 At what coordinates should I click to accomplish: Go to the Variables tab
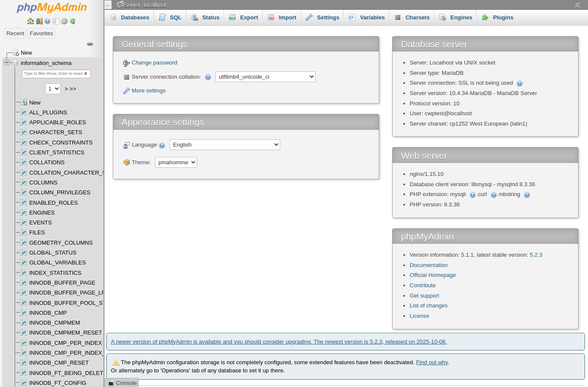(366, 18)
